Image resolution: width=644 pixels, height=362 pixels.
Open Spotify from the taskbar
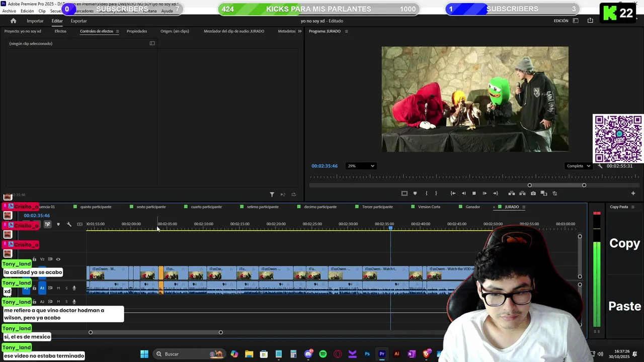point(323,354)
